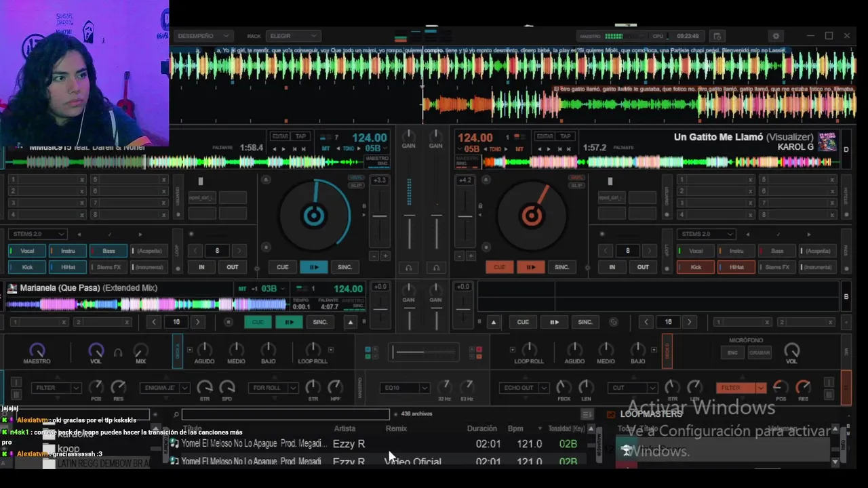This screenshot has height=488, width=868.
Task: Open VirtualDJ settings gear icon
Action: pos(776,36)
